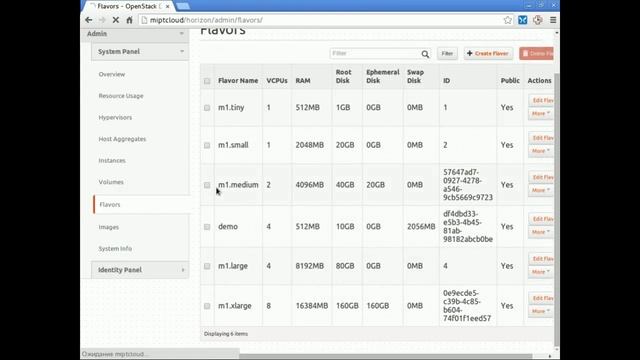
Task: Click Edit Flavor for demo
Action: 541,219
